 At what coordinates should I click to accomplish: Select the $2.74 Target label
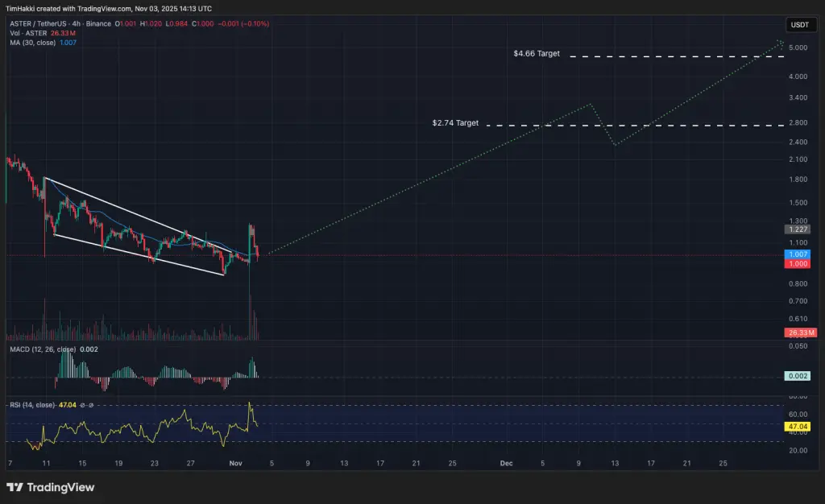click(454, 123)
